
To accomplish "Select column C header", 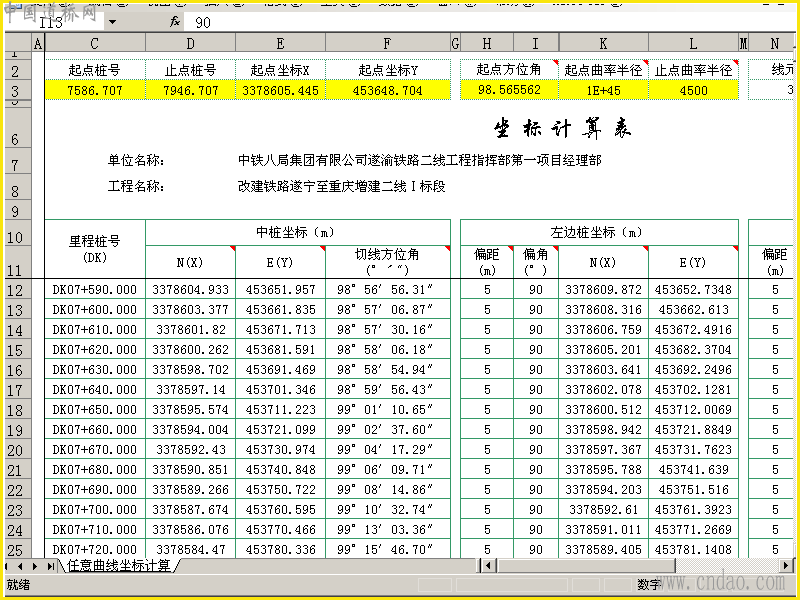I will click(x=95, y=44).
